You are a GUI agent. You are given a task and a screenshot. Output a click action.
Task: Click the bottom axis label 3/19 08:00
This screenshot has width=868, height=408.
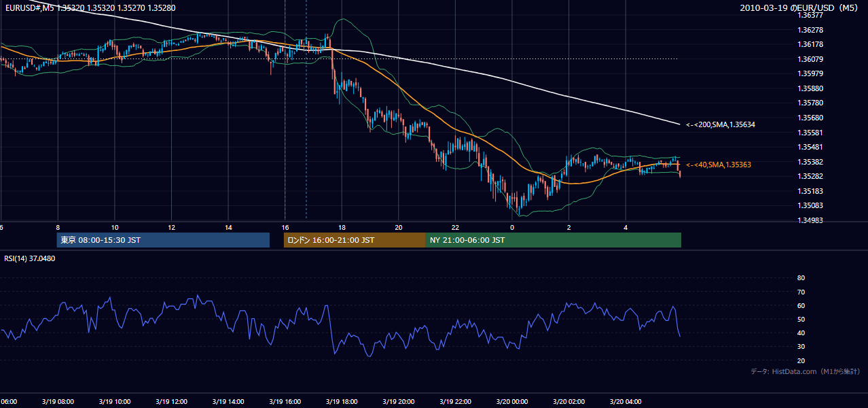57,402
